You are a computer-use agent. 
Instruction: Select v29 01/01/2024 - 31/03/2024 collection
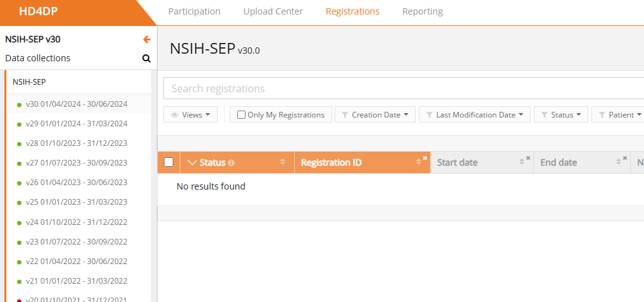[77, 123]
